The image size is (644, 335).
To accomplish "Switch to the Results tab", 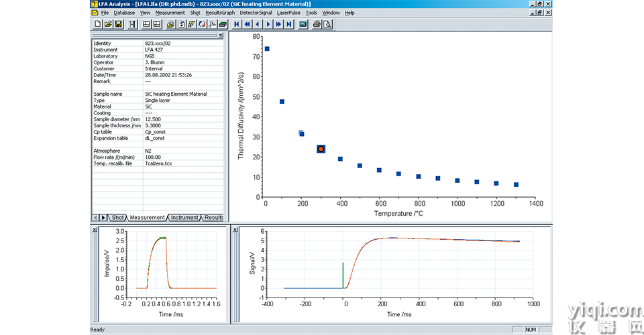I will tap(213, 218).
